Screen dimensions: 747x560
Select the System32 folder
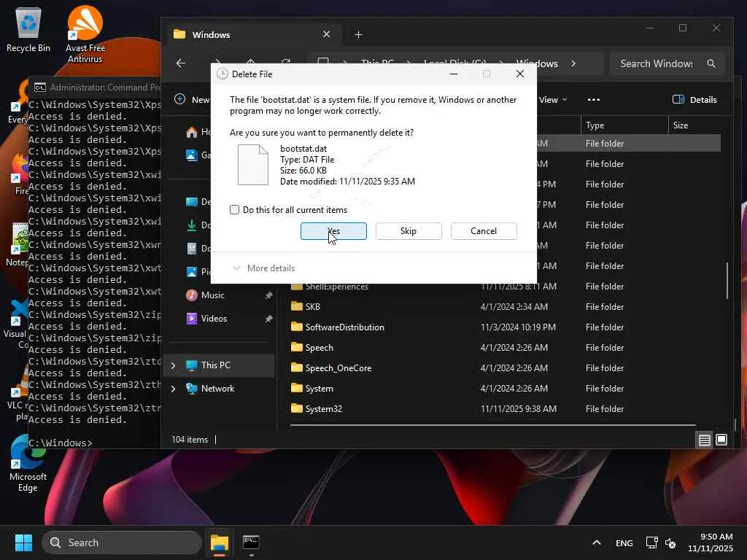[323, 409]
